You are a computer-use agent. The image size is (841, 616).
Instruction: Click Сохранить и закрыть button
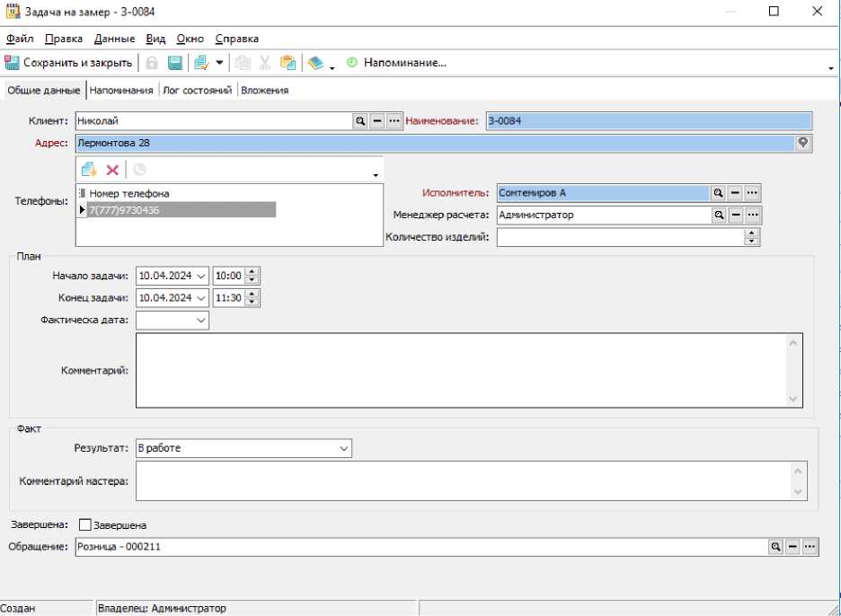[69, 63]
